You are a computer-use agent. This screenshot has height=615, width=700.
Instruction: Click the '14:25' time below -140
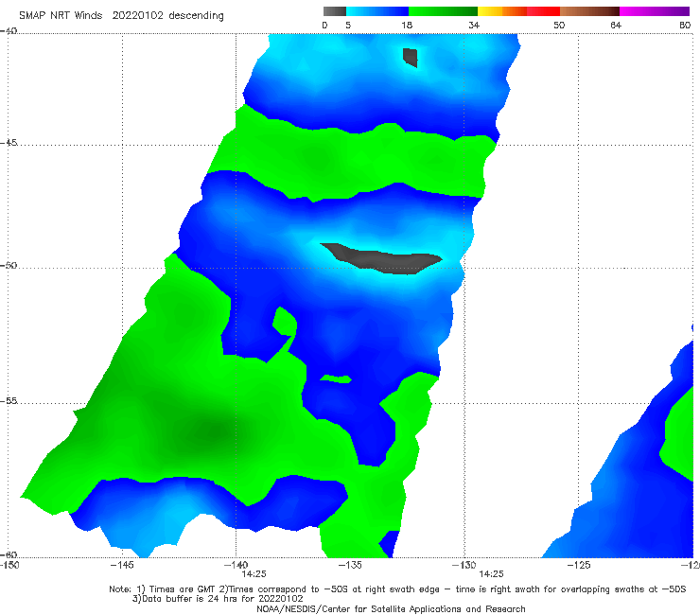pyautogui.click(x=254, y=574)
